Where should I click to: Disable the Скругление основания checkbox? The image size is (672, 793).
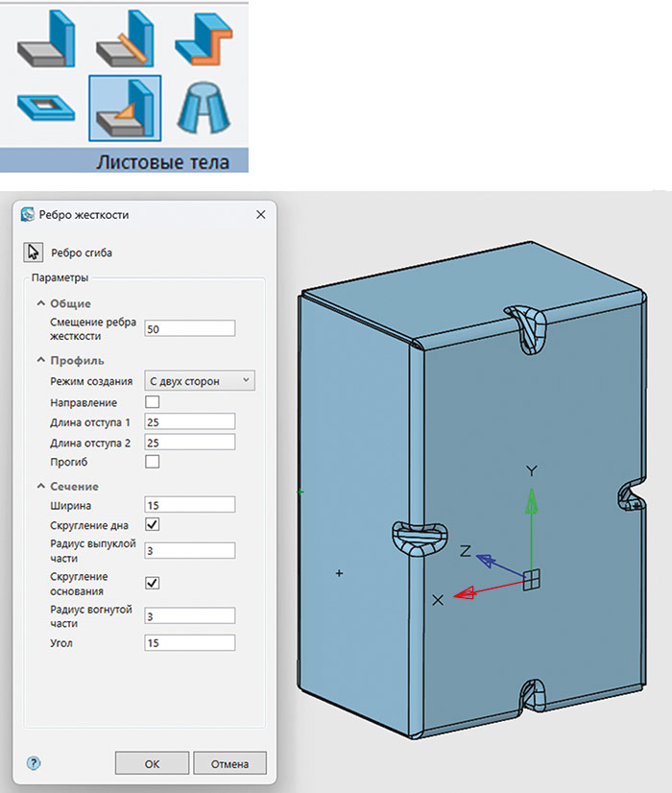point(152,583)
